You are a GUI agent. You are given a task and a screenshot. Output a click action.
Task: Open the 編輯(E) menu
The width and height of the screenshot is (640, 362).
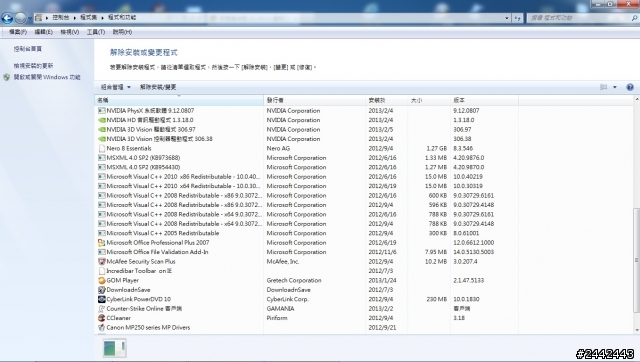(43, 32)
